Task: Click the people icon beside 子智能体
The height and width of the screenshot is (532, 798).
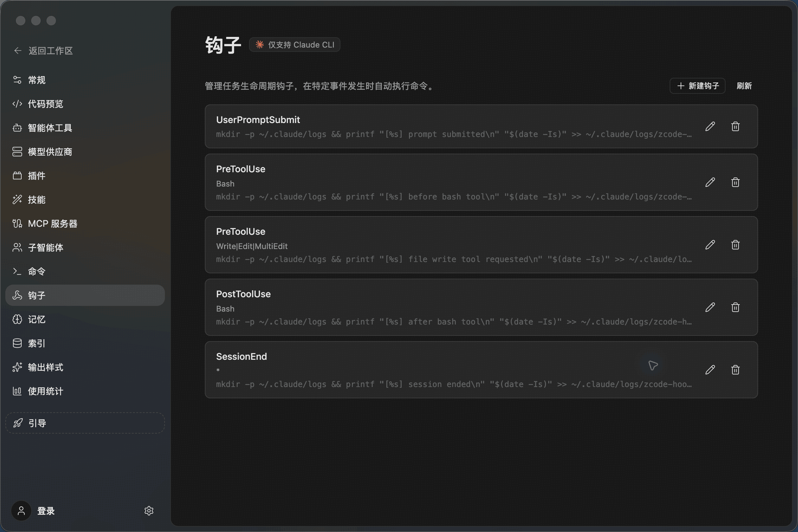Action: point(17,248)
